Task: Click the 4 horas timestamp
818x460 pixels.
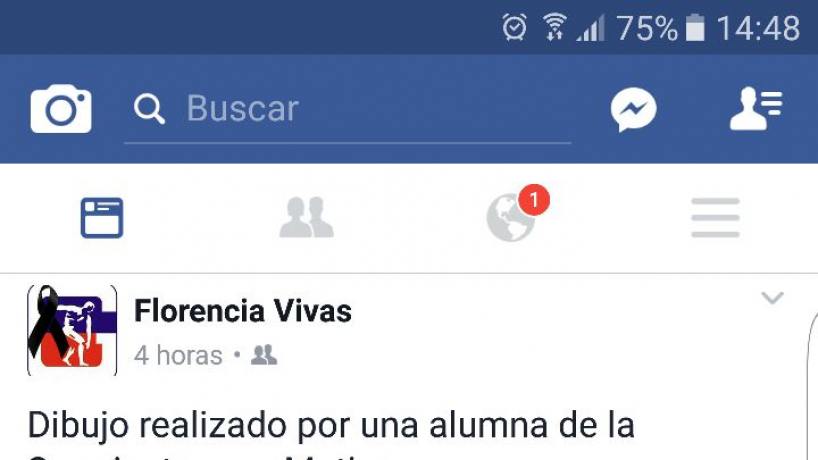Action: point(178,356)
